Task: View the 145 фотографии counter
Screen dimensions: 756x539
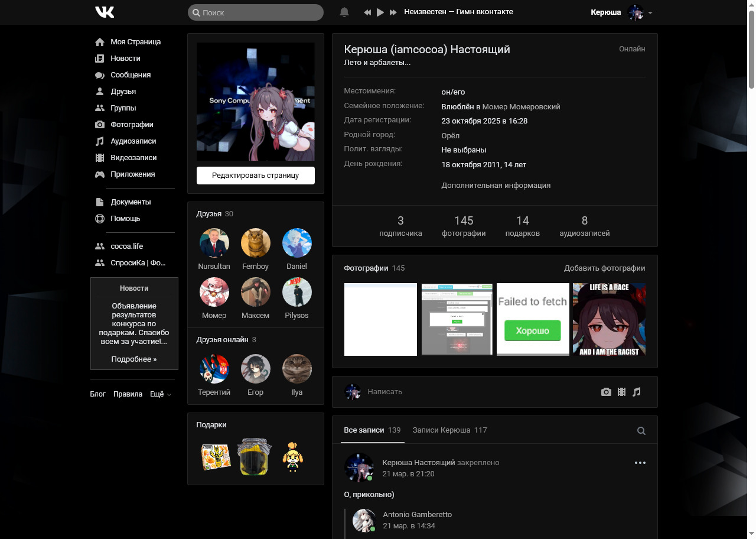Action: [464, 226]
